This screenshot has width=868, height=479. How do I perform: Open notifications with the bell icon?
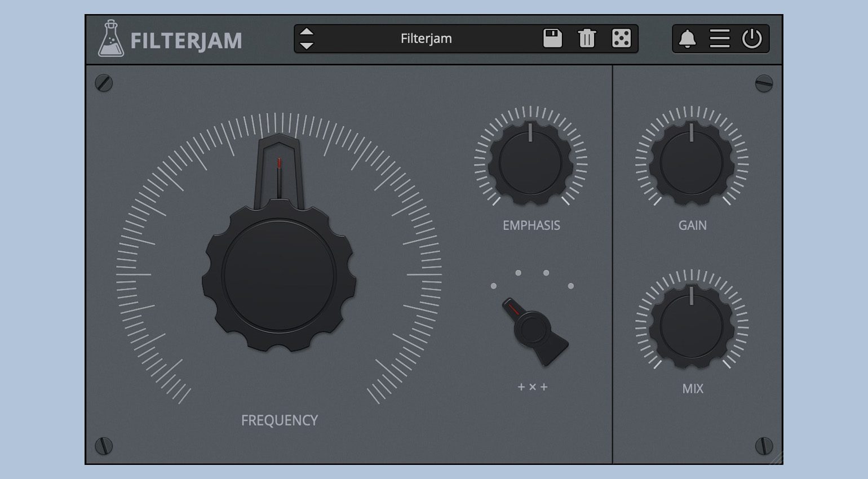point(687,39)
